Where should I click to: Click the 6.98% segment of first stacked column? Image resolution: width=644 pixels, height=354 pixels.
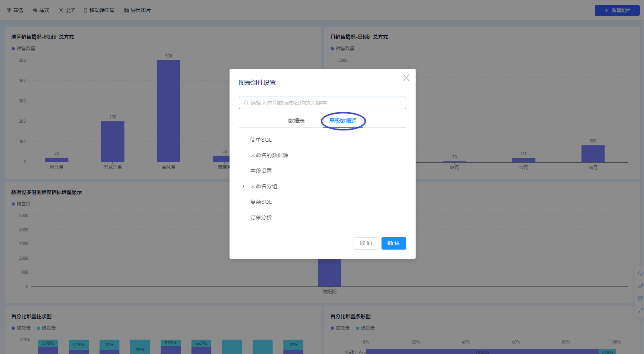tap(48, 343)
